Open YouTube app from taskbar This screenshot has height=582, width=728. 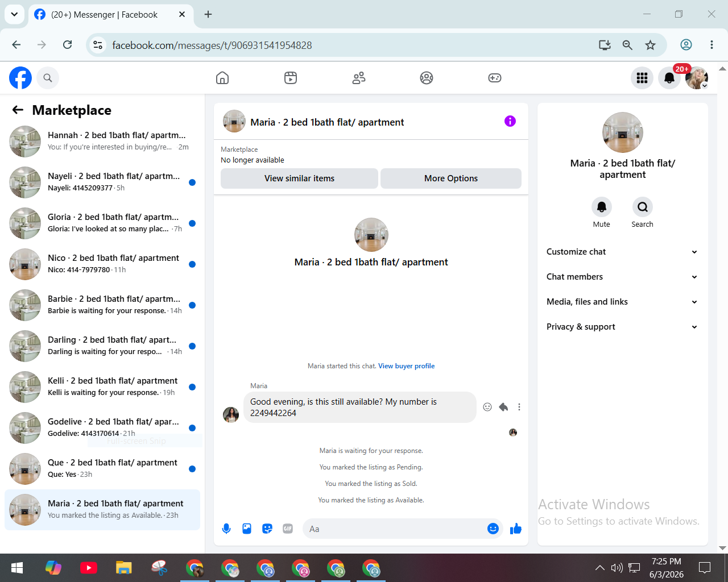[x=89, y=568]
